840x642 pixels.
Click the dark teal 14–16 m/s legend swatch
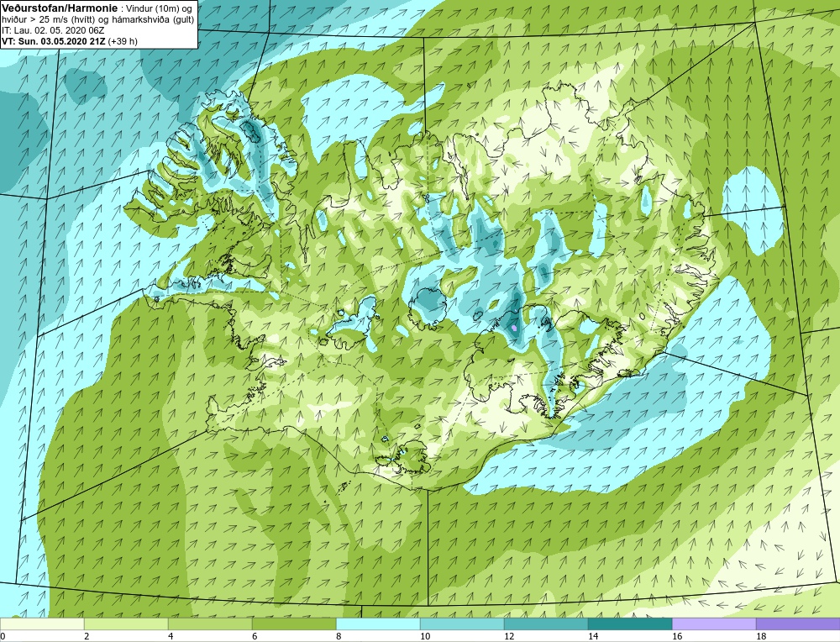630,624
